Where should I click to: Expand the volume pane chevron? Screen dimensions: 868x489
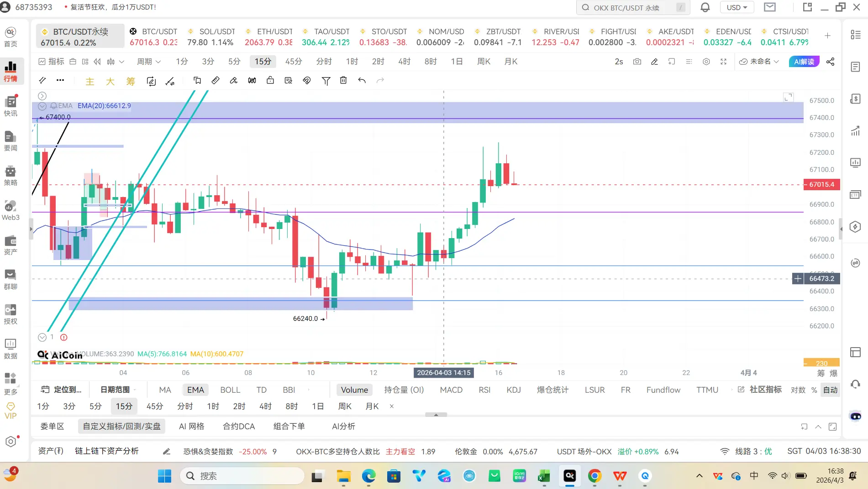click(x=42, y=338)
